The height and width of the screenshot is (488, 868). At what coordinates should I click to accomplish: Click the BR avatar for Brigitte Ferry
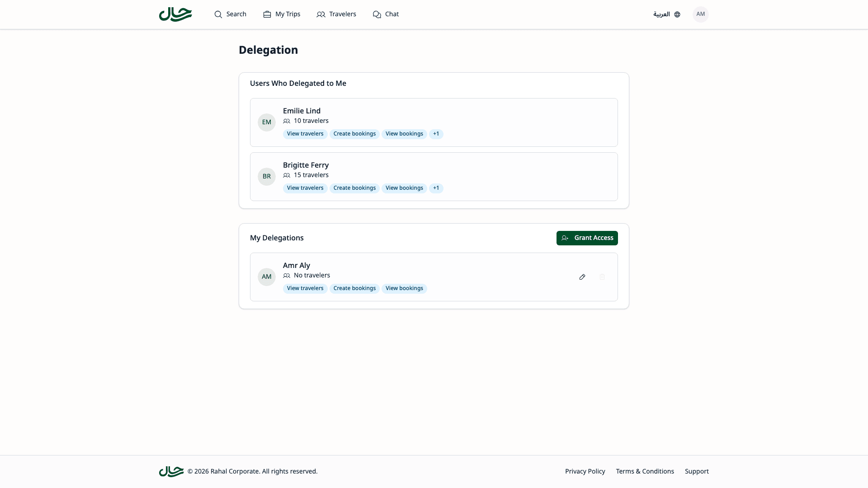click(x=267, y=177)
